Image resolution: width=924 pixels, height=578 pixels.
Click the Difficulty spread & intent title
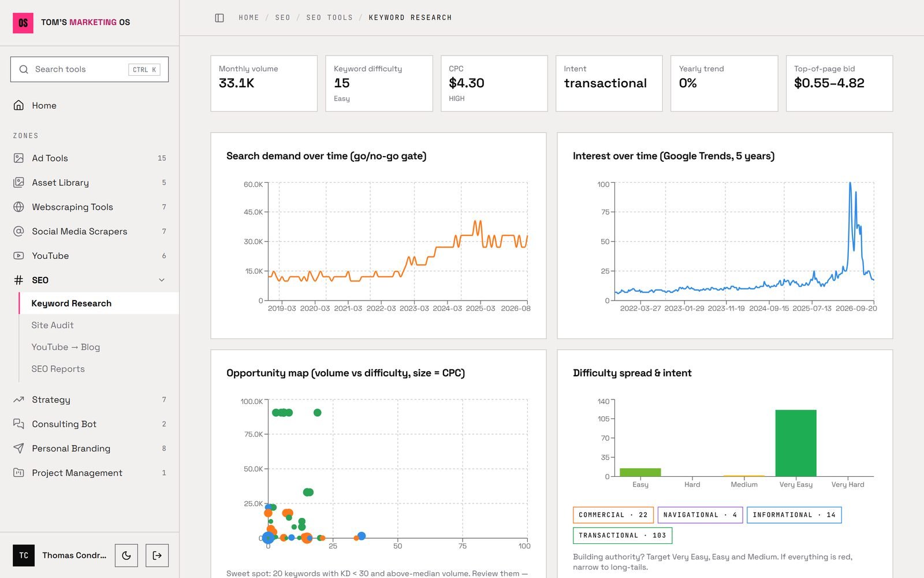(x=632, y=373)
